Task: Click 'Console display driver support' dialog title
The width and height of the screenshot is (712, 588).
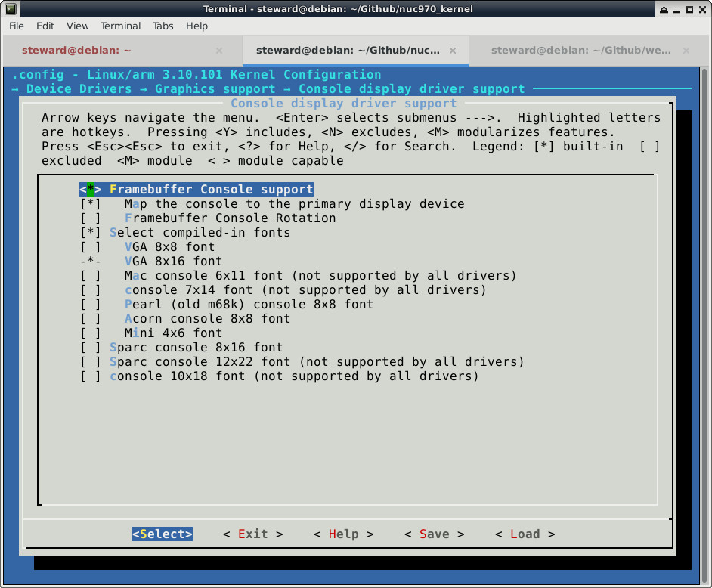Action: point(344,104)
